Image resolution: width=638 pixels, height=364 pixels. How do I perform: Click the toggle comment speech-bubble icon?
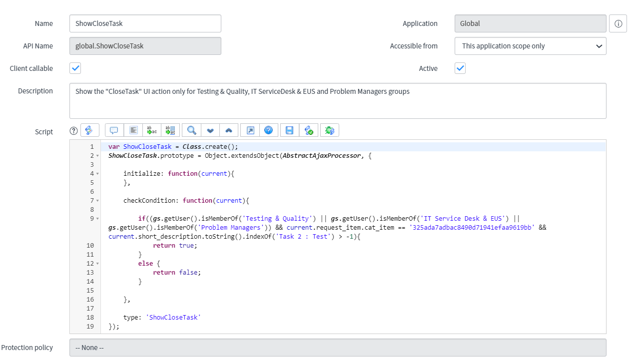click(x=114, y=130)
